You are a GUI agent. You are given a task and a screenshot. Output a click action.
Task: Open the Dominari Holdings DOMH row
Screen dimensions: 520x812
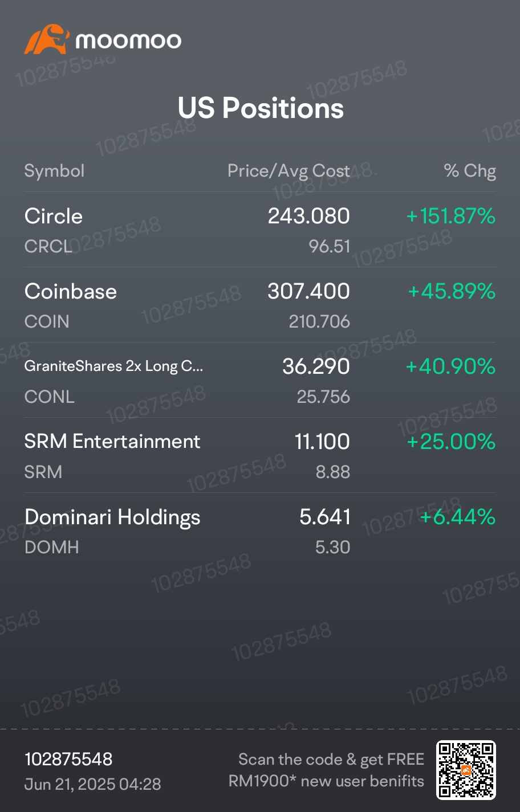pyautogui.click(x=260, y=531)
